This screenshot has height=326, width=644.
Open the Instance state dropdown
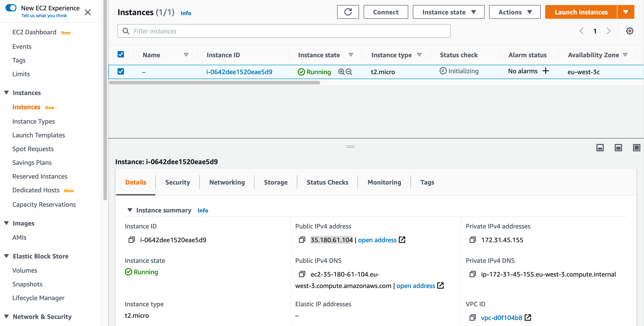(448, 12)
